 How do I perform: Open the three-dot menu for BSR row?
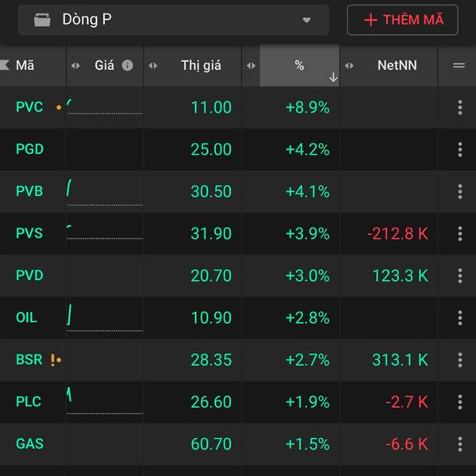[459, 359]
